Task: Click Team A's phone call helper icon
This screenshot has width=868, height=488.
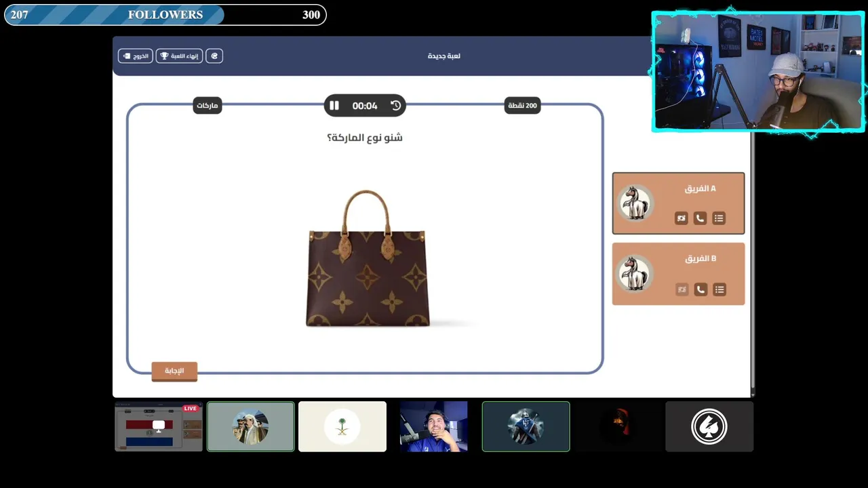Action: tap(700, 218)
